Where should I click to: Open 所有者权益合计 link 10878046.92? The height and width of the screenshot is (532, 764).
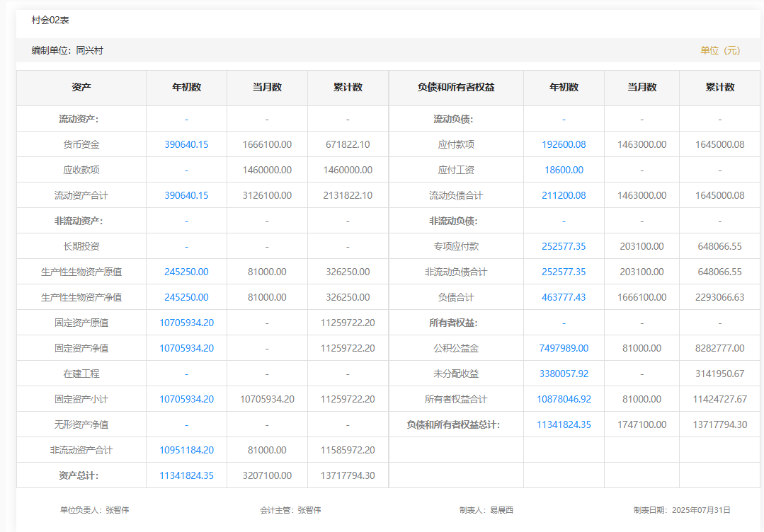(x=564, y=399)
